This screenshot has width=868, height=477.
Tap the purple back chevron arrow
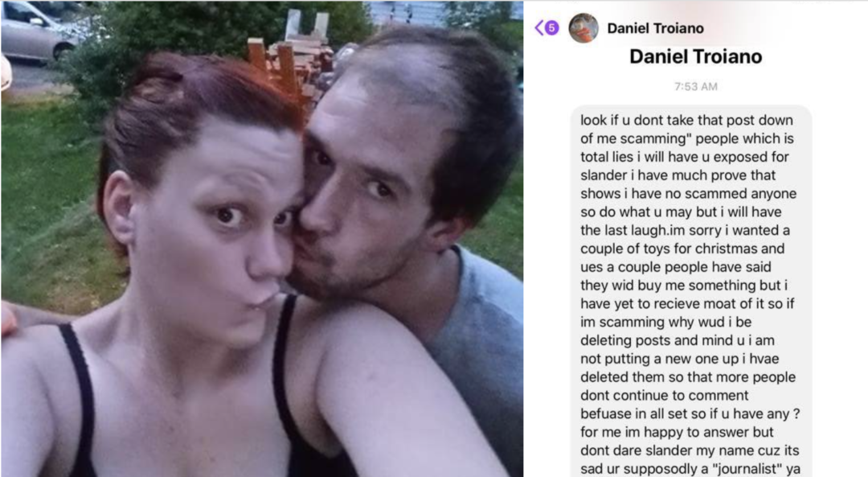click(x=538, y=27)
